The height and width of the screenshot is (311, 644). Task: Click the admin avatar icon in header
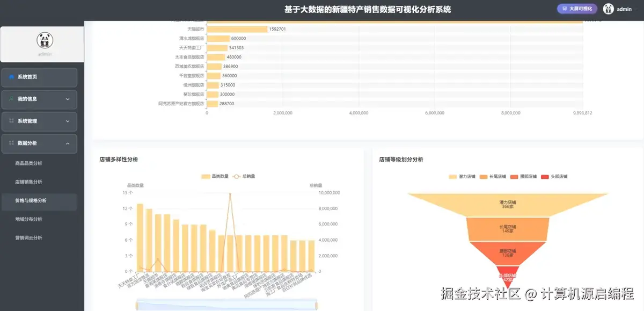(608, 9)
